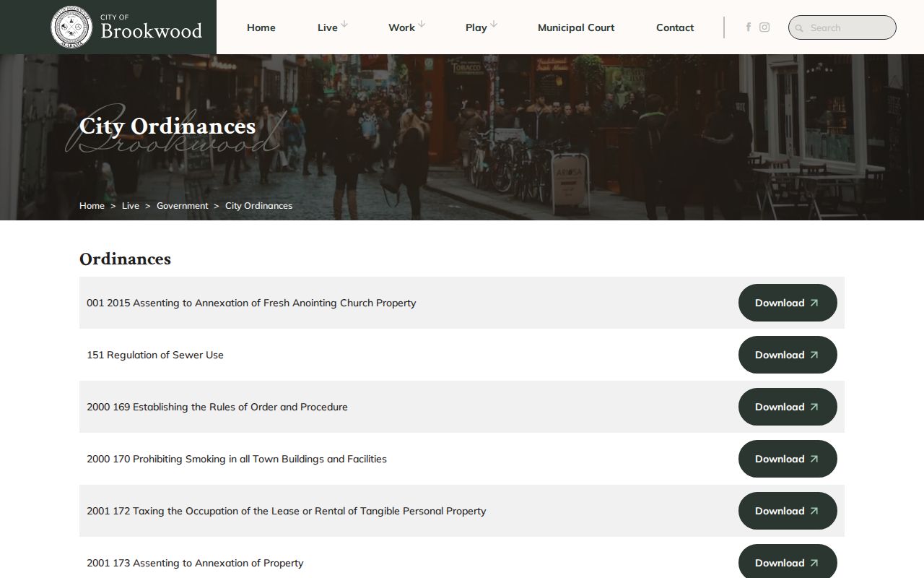Screen dimensions: 924x578
Task: Click '2001 173 Assenting to Annexation of Property' title
Action: tap(195, 563)
